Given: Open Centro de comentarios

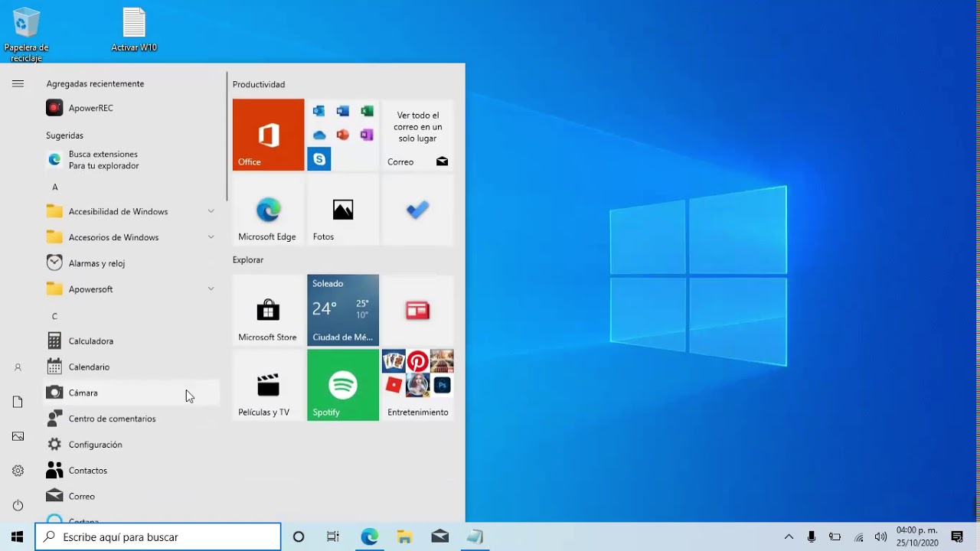Looking at the screenshot, I should coord(132,419).
